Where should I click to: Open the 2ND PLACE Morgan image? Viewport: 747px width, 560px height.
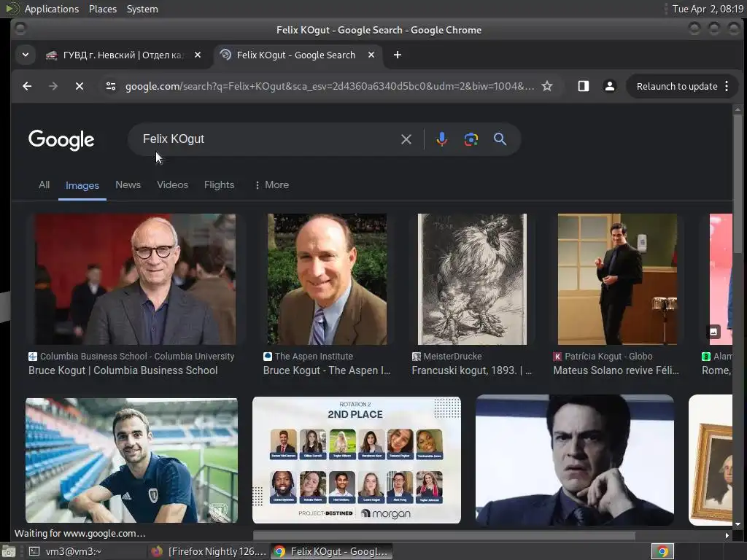click(x=356, y=460)
